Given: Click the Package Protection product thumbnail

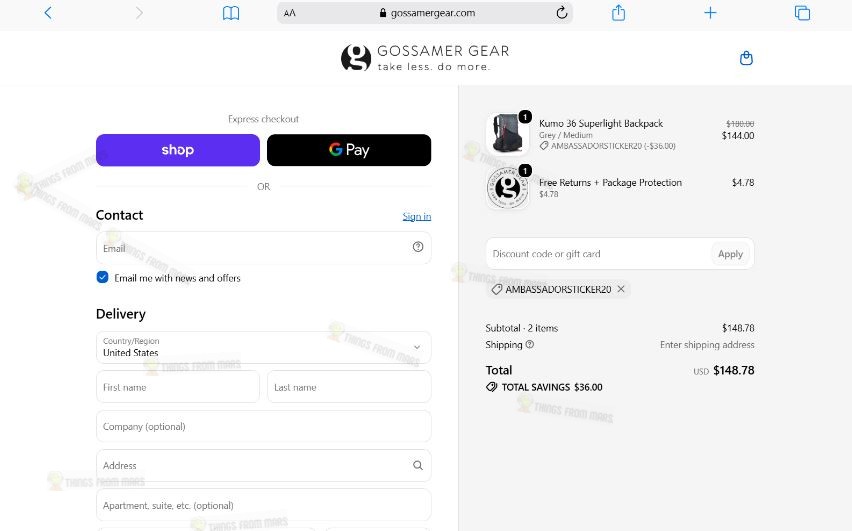Looking at the screenshot, I should point(507,188).
